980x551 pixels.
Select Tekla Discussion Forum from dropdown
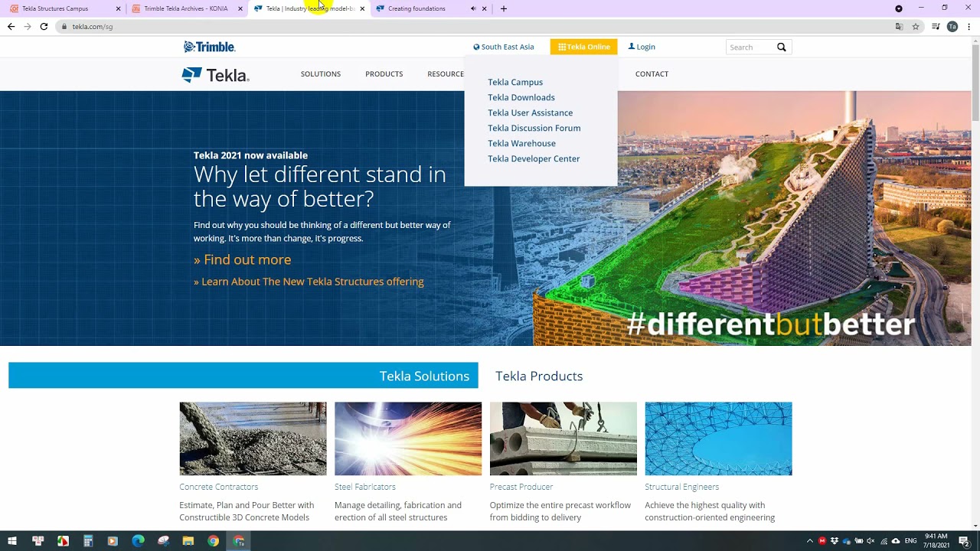coord(534,128)
